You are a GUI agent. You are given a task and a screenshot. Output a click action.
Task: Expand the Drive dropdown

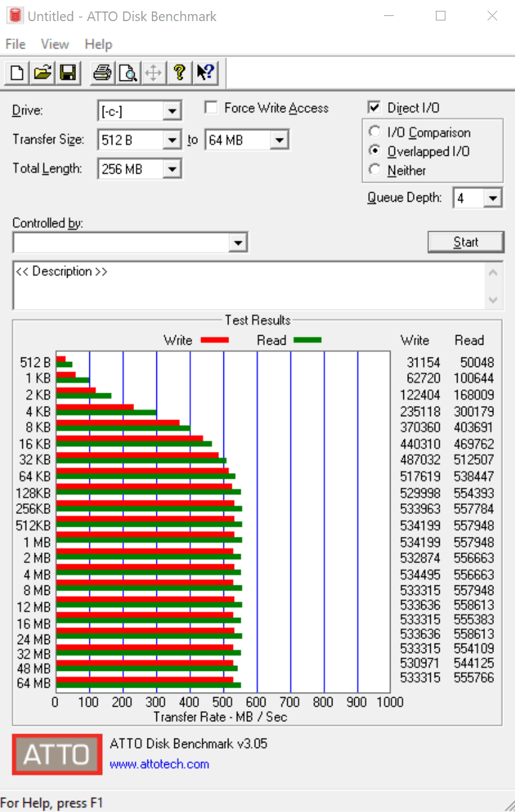[171, 111]
